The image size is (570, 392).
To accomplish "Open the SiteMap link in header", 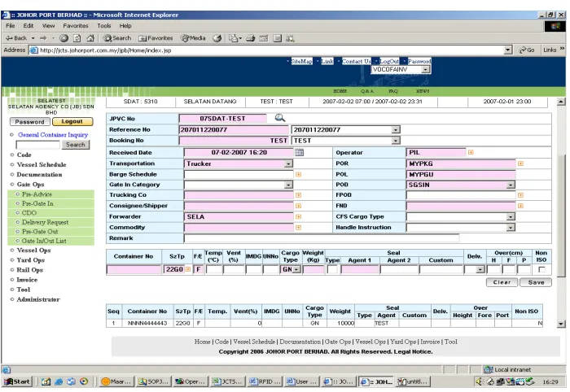I will (302, 61).
